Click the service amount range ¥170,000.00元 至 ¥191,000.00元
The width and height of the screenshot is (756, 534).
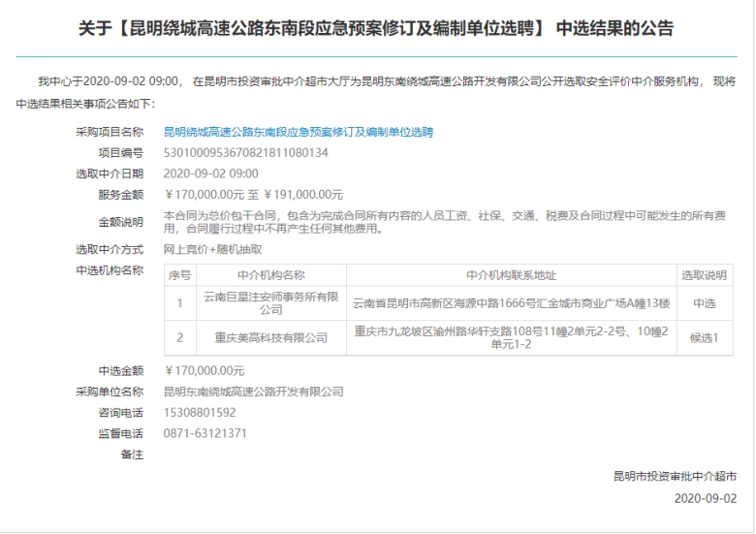(254, 194)
